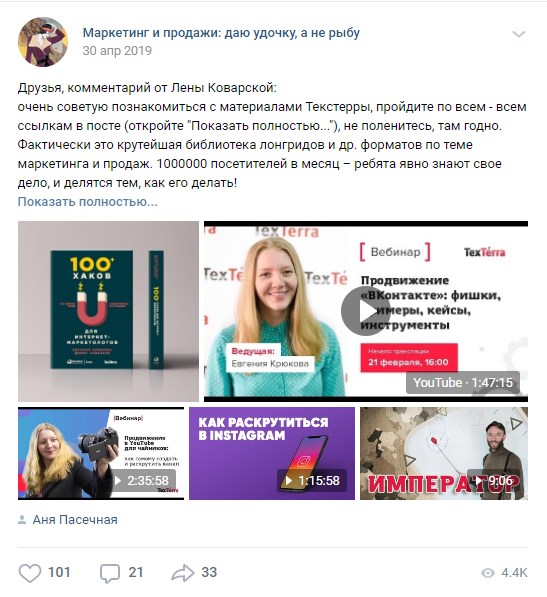Image resolution: width=547 pixels, height=597 pixels.
Task: Share the post with the arrow icon
Action: tap(183, 573)
